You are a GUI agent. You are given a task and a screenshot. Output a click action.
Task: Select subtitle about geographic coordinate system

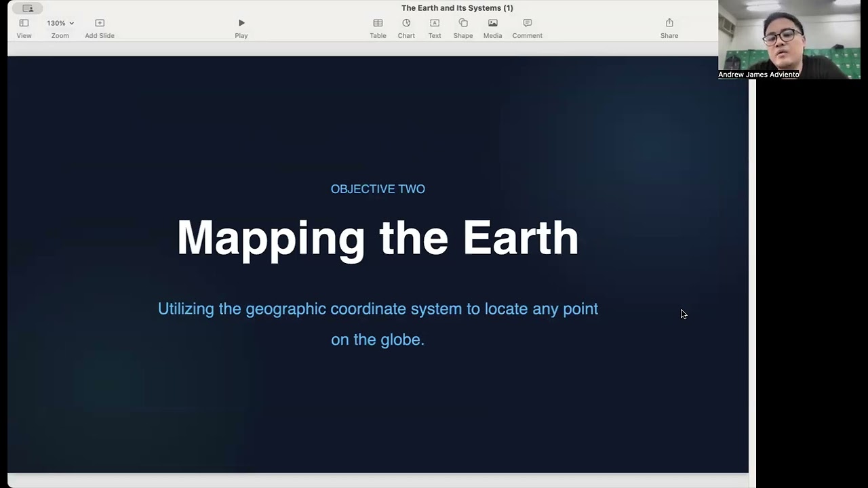[x=378, y=324]
